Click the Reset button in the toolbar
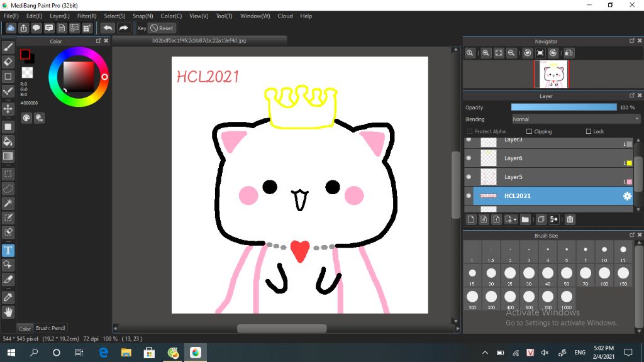The width and height of the screenshot is (644, 362). pyautogui.click(x=162, y=28)
